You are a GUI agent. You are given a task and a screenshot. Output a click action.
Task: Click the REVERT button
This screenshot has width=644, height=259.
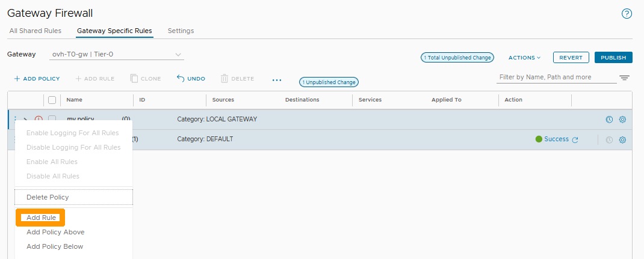click(x=571, y=58)
